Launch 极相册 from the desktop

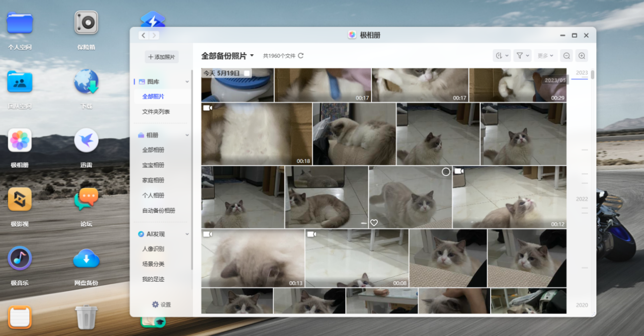pos(20,140)
